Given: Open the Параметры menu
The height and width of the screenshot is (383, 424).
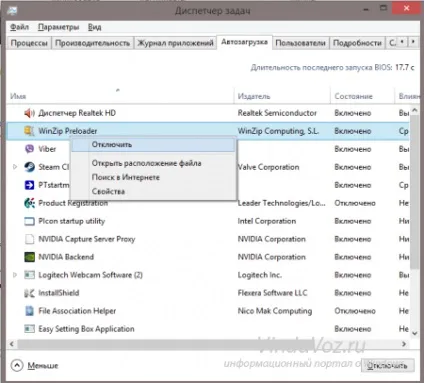Looking at the screenshot, I should 58,27.
